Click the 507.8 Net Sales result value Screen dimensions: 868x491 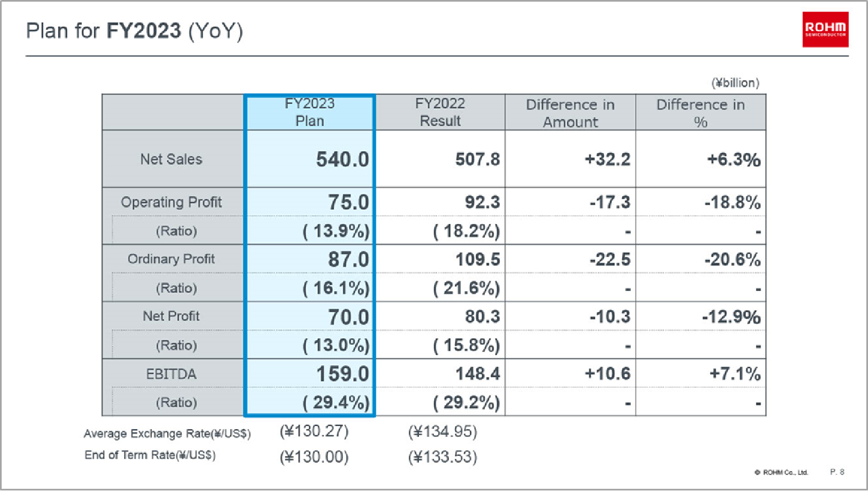coord(477,159)
